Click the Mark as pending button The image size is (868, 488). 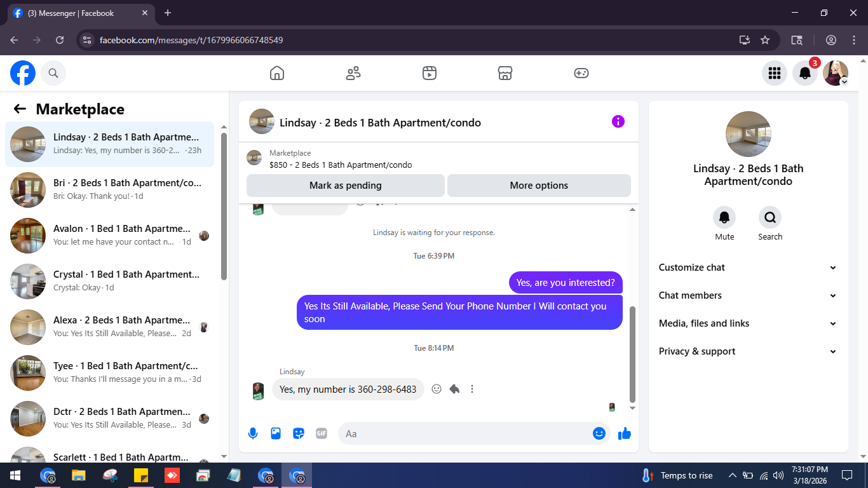[x=346, y=186]
